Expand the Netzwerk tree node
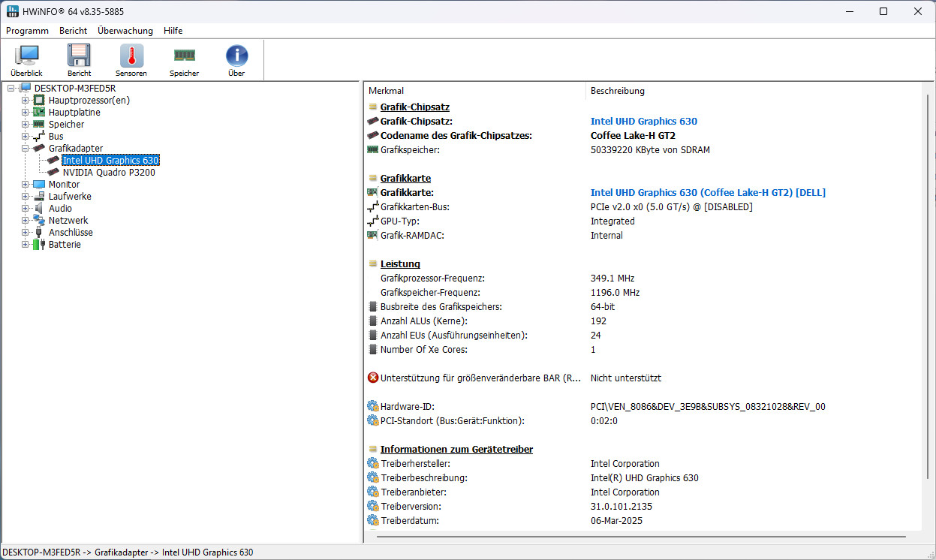Viewport: 936px width, 560px height. tap(26, 221)
